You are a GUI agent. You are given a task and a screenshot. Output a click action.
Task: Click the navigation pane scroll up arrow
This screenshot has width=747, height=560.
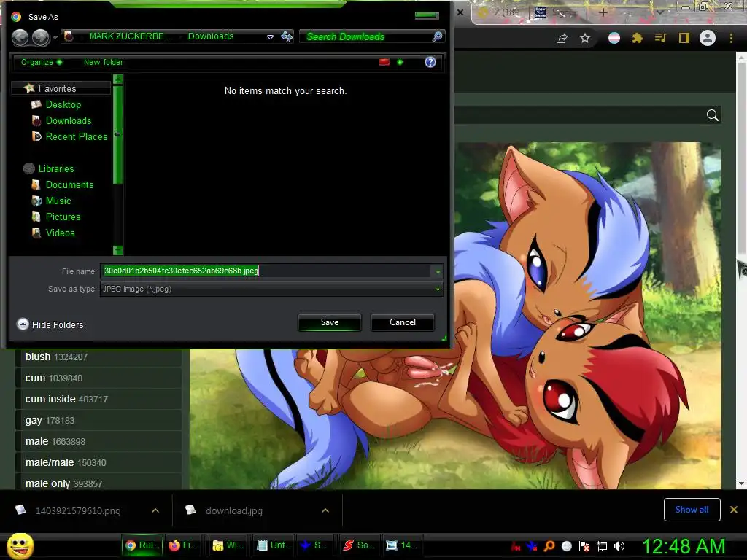coord(117,79)
